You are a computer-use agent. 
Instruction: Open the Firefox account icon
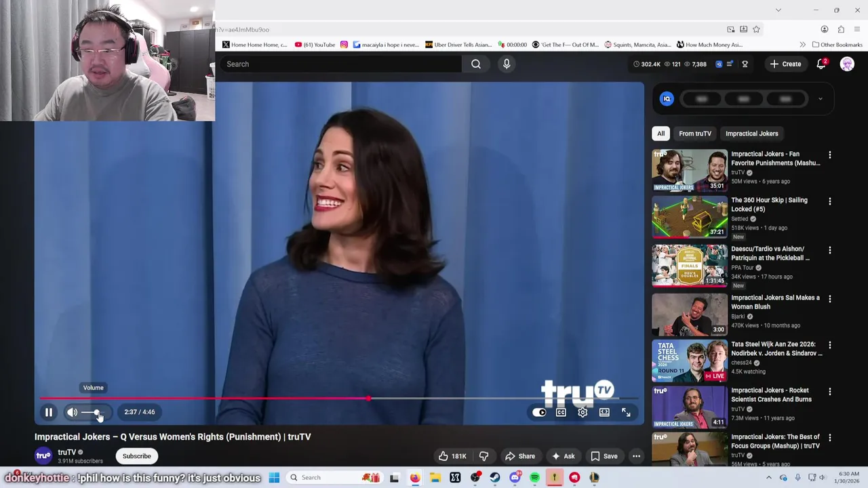click(x=824, y=29)
